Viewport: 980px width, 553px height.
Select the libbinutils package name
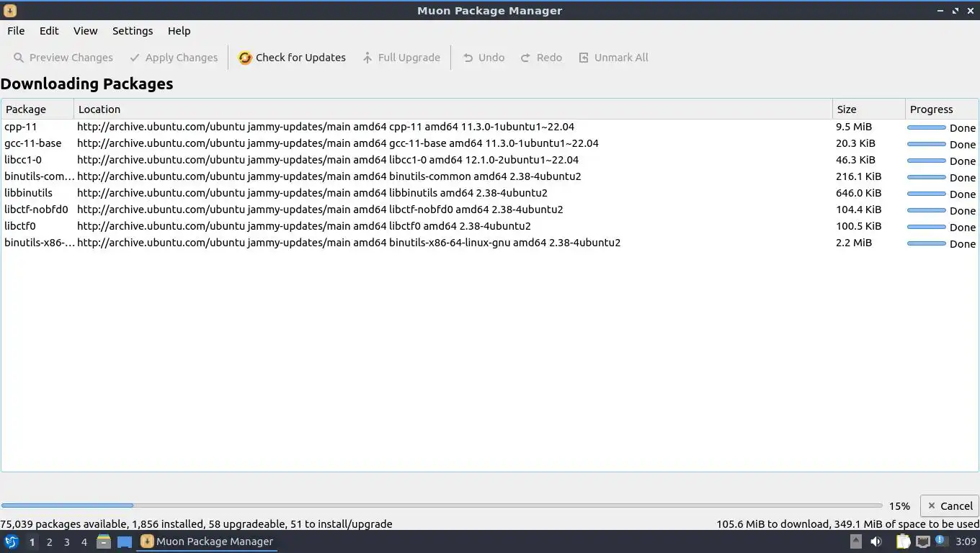click(28, 193)
